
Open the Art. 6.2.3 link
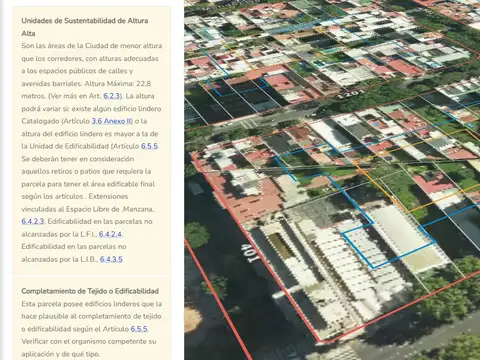(x=111, y=96)
